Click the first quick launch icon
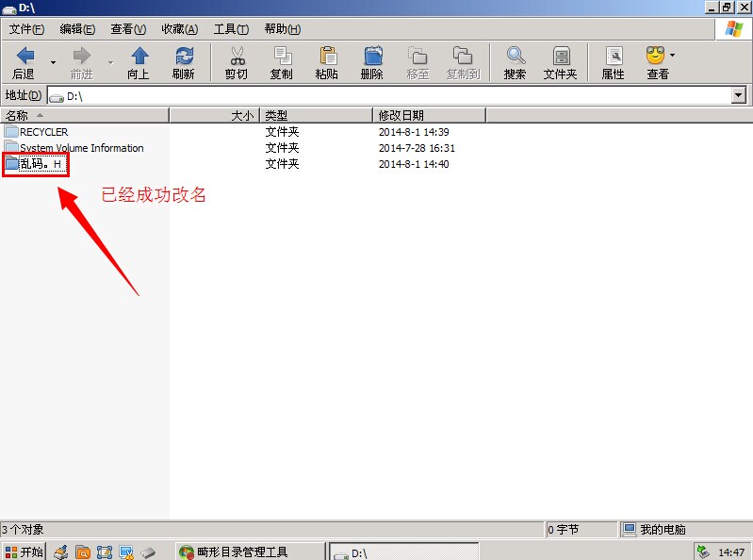The image size is (753, 560). [61, 552]
